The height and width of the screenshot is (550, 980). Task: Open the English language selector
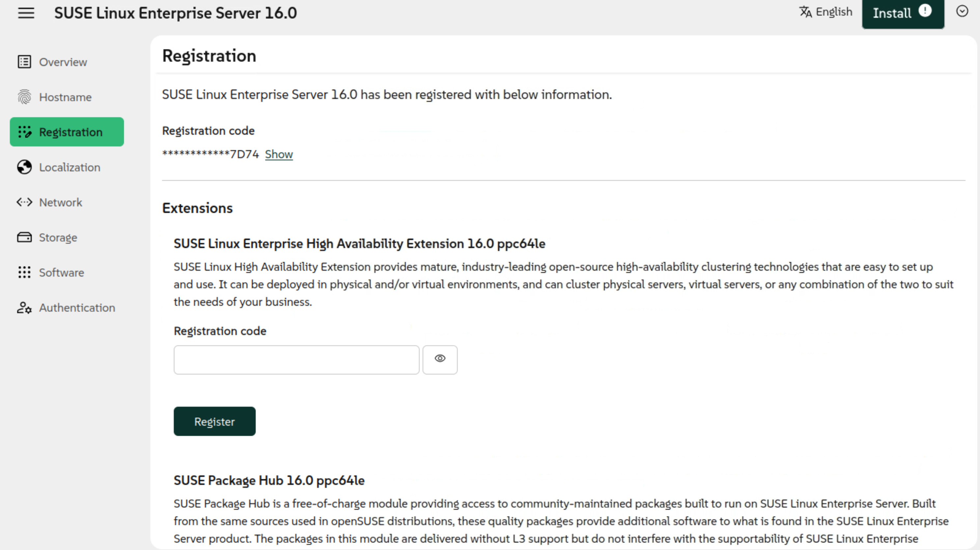tap(826, 12)
